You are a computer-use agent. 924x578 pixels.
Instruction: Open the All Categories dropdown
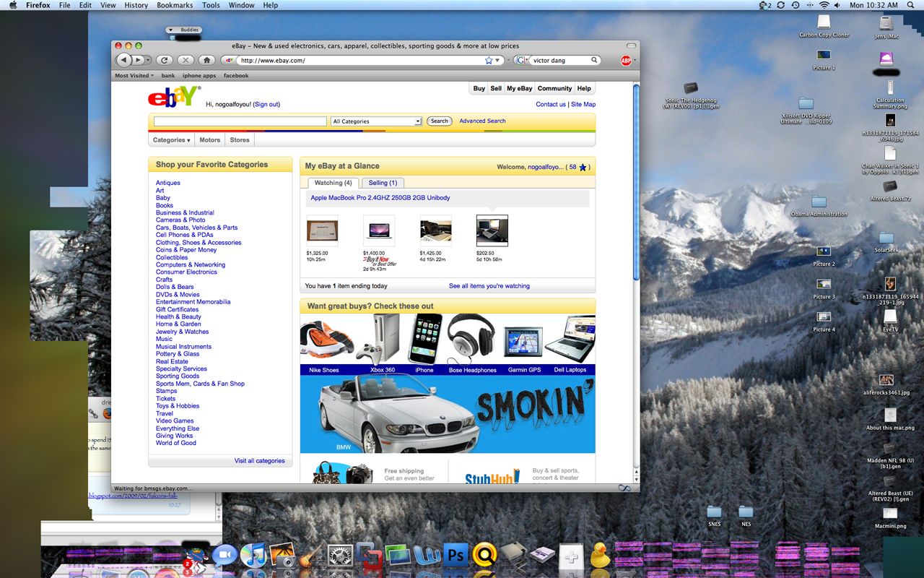click(x=376, y=121)
